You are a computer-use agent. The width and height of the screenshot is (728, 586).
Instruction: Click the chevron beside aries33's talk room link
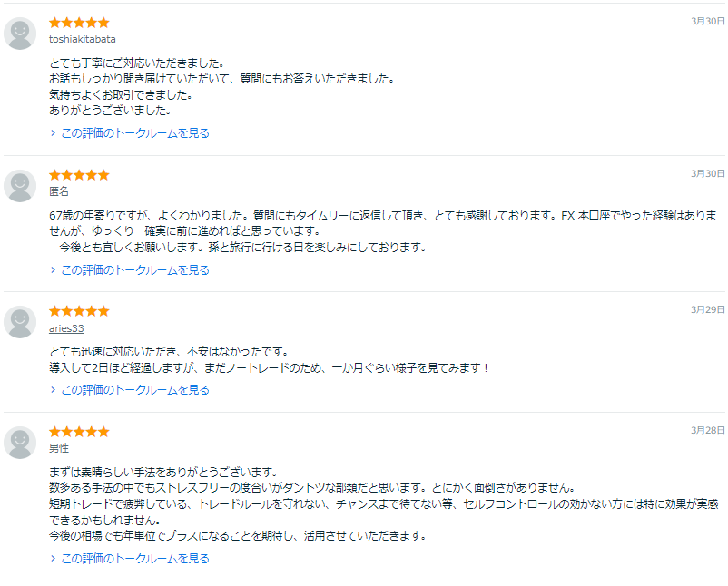[54, 390]
